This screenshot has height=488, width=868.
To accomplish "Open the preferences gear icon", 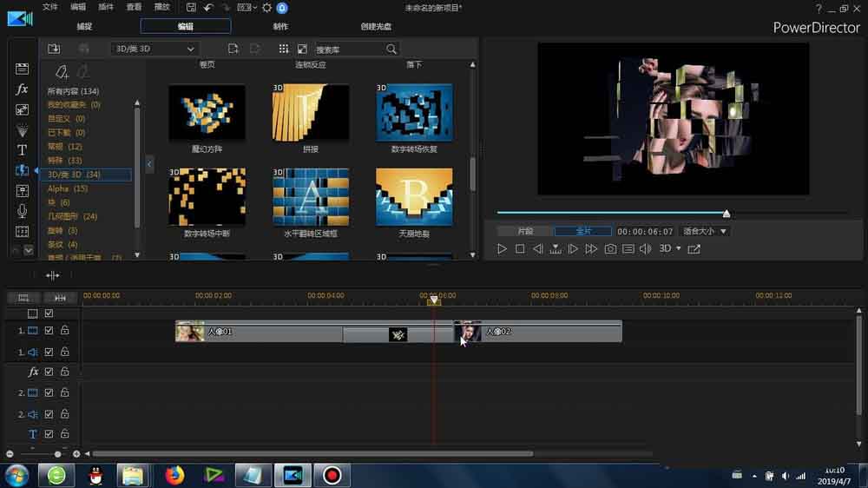I will pyautogui.click(x=266, y=8).
